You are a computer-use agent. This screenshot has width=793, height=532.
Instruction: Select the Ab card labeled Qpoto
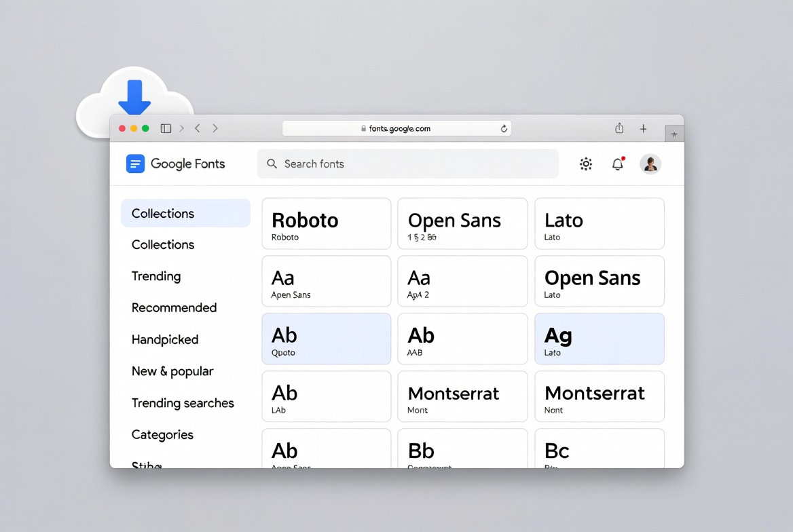point(326,339)
